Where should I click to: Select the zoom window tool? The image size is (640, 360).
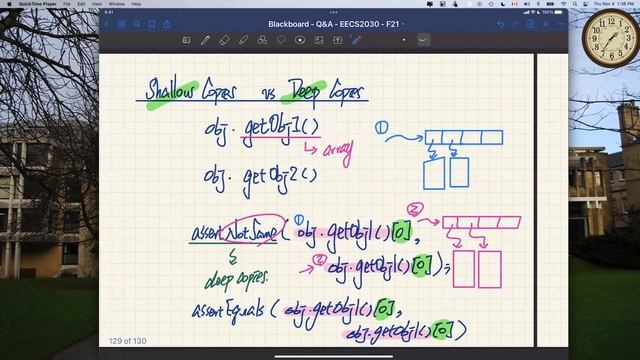tap(187, 40)
